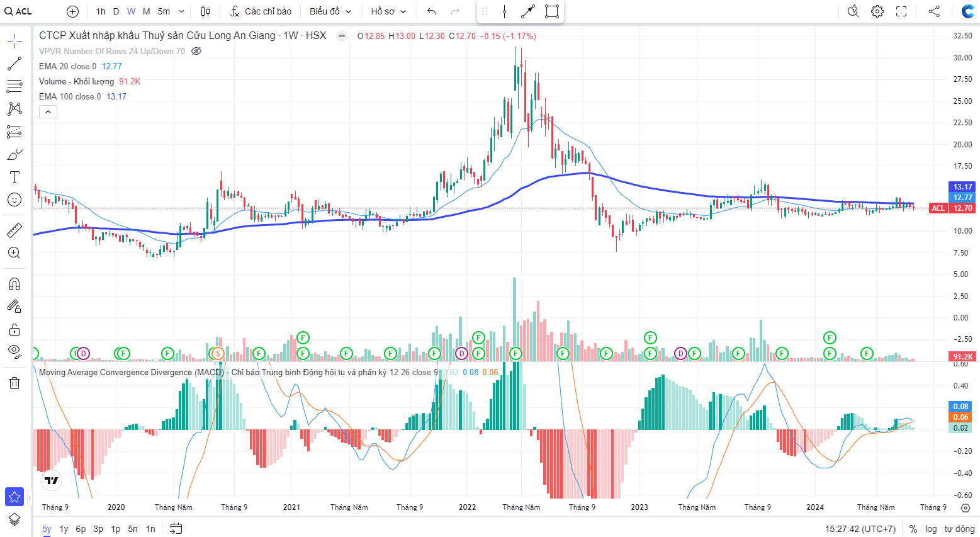Open the share chart icon
The image size is (980, 537).
pyautogui.click(x=934, y=11)
